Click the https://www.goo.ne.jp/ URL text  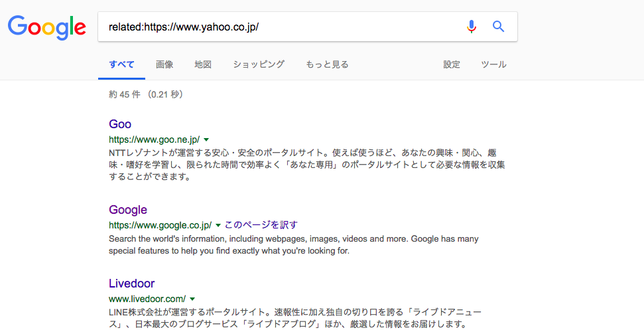click(x=155, y=139)
